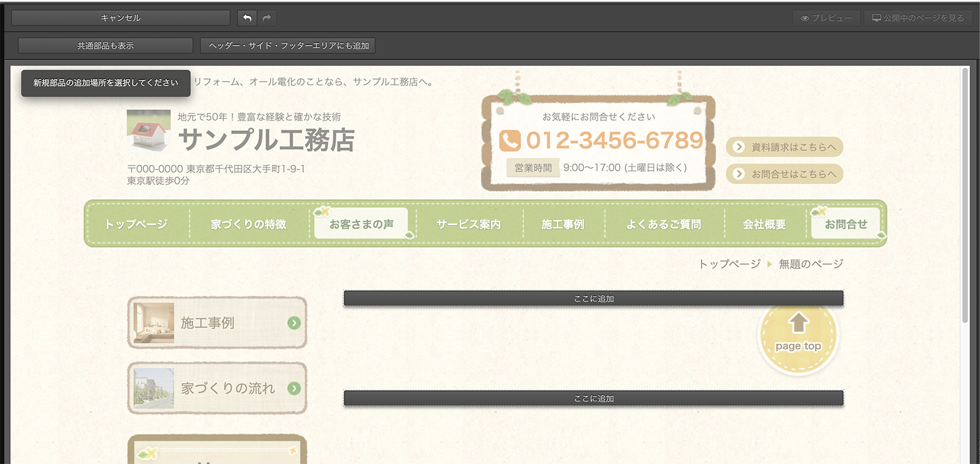Open プレビュー with the eye icon

[x=826, y=18]
